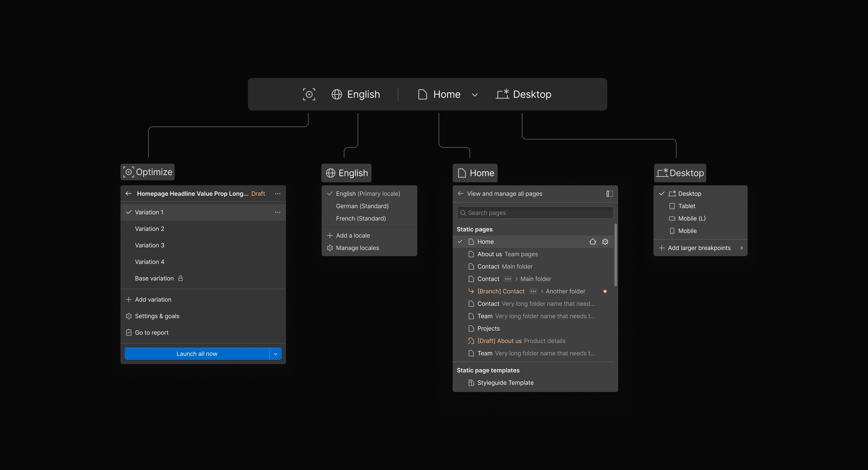Open dropdown arrow beside Launch all now
This screenshot has height=470, width=868.
275,354
